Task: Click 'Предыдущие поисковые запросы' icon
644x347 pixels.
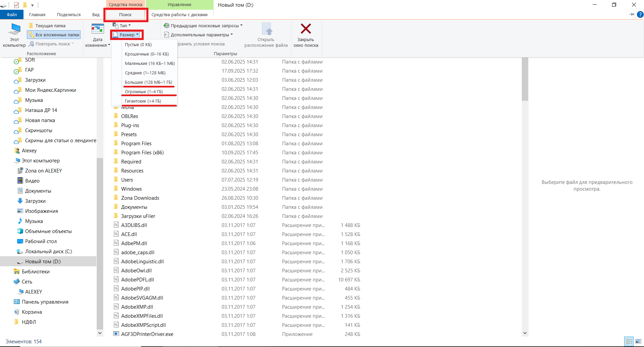Action: coord(167,26)
